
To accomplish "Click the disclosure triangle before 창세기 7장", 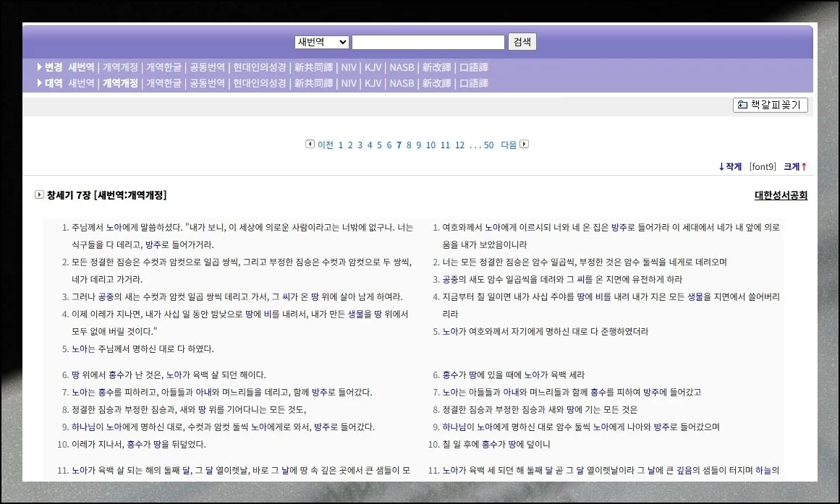I will (x=39, y=193).
